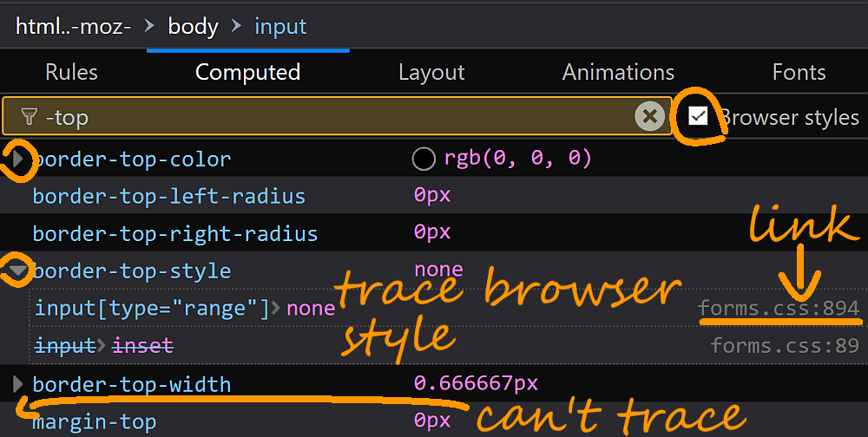Image resolution: width=868 pixels, height=437 pixels.
Task: Switch to the Fonts tab
Action: click(x=799, y=72)
